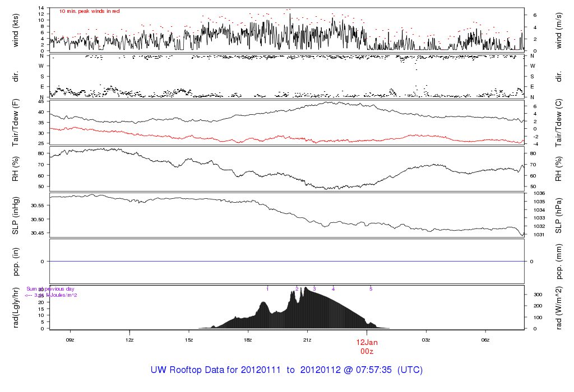Screen dimensions: 574x392
Task: Click the "wind (kts)" axis label
Action: [16, 29]
